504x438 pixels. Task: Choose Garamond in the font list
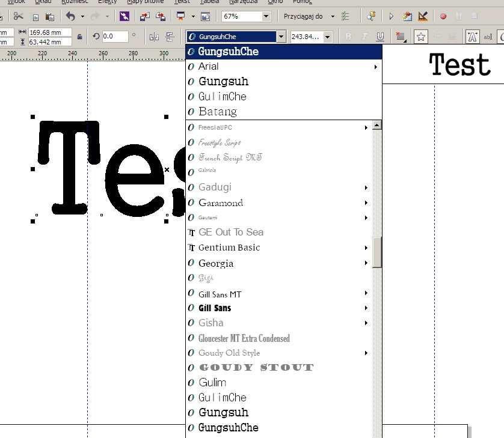point(221,203)
